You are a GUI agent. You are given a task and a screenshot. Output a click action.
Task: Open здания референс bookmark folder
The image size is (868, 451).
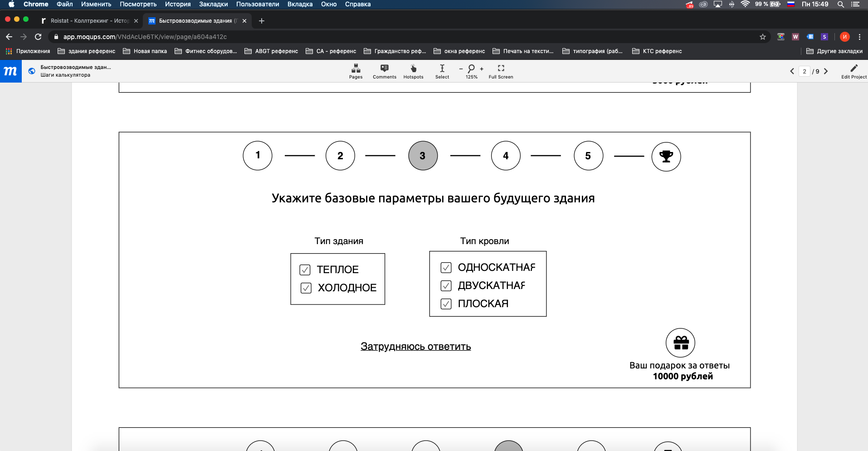(x=86, y=51)
